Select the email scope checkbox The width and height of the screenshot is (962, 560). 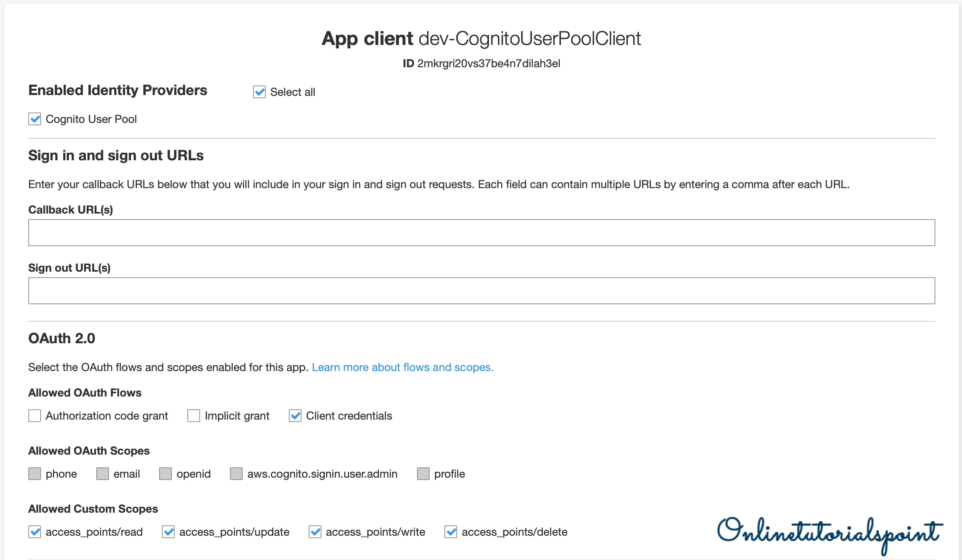pos(103,474)
